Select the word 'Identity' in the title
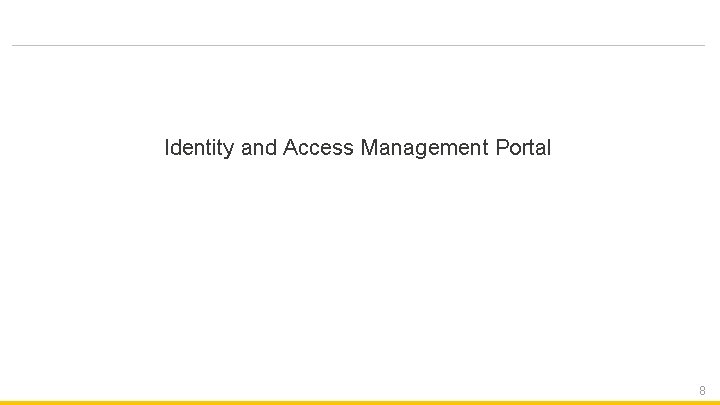Screen dimensions: 720x405 point(199,148)
